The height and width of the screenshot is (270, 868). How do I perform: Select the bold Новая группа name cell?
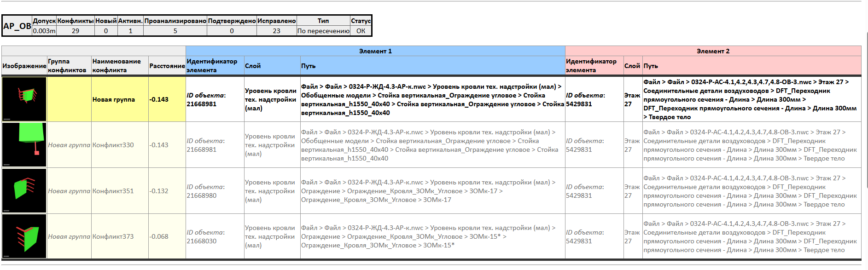(120, 99)
